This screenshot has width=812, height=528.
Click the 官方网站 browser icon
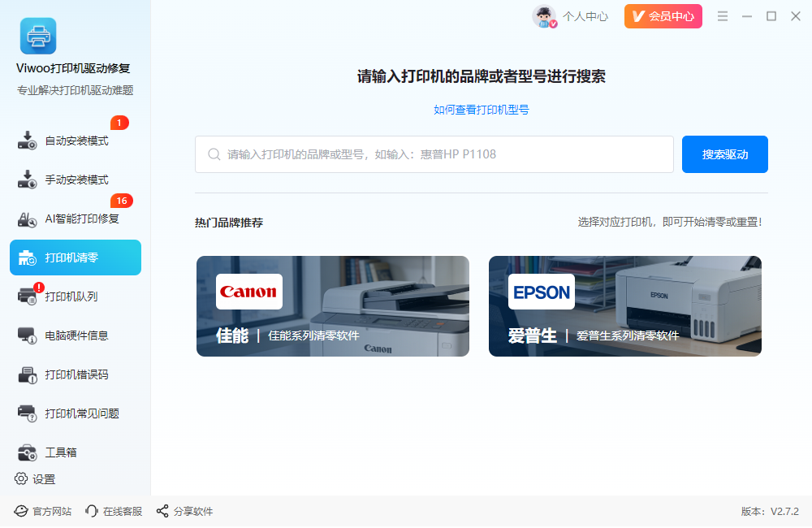tap(21, 512)
